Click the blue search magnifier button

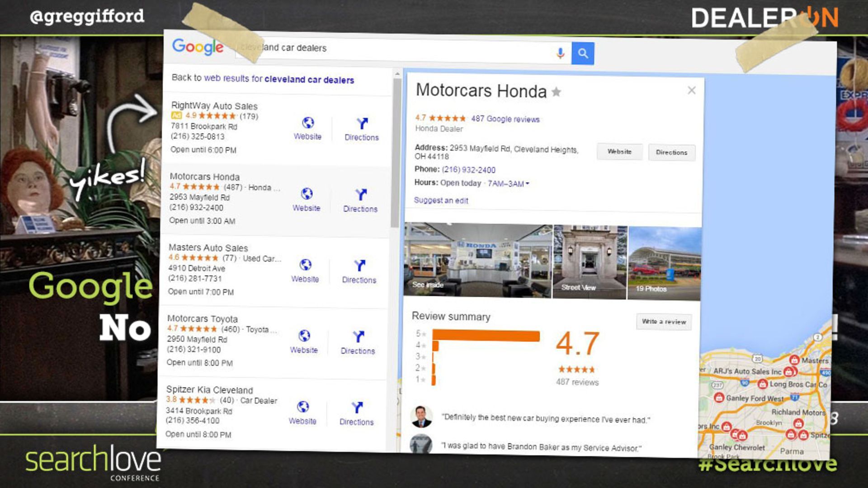pos(583,53)
